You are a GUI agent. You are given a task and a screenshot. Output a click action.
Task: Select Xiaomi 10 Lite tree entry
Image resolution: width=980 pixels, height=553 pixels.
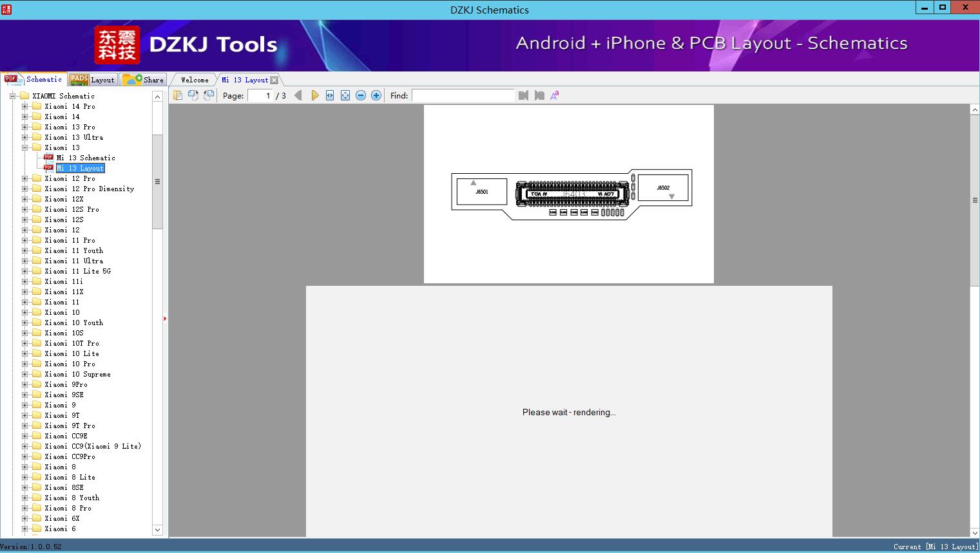72,353
